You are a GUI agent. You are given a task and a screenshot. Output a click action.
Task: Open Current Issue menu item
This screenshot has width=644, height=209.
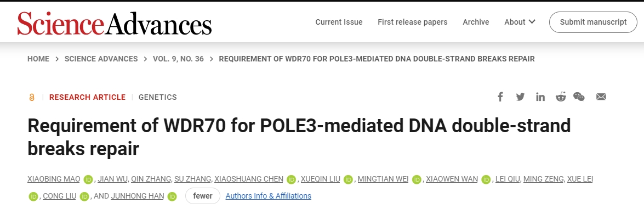(x=339, y=22)
